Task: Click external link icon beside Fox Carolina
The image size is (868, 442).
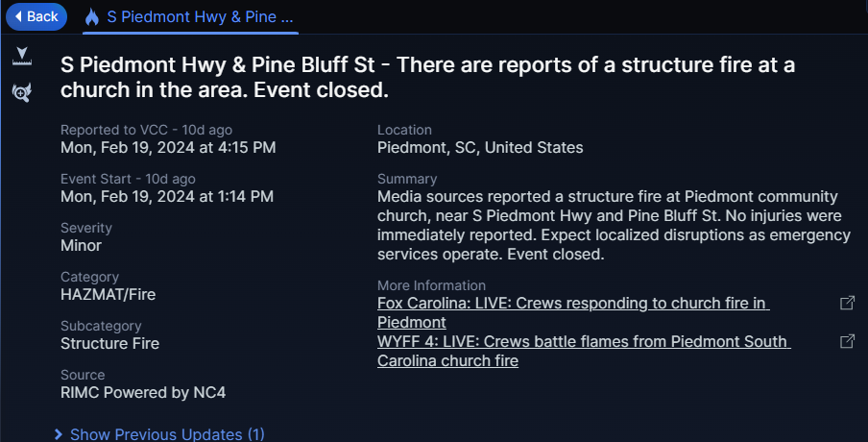Action: pos(847,304)
